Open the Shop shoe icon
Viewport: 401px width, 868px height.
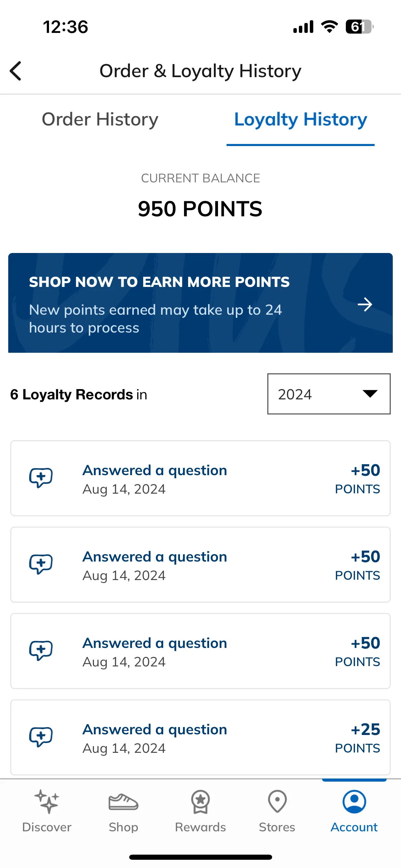(x=123, y=802)
